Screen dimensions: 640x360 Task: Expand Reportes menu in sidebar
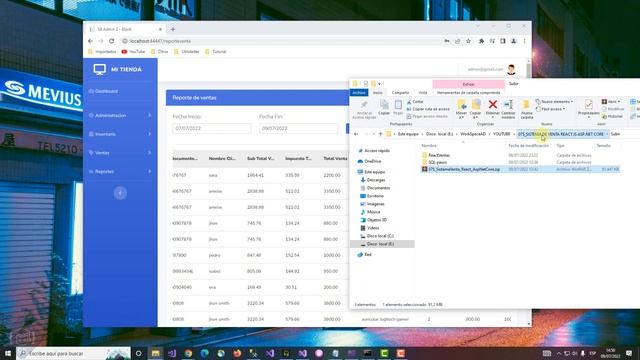pos(120,171)
